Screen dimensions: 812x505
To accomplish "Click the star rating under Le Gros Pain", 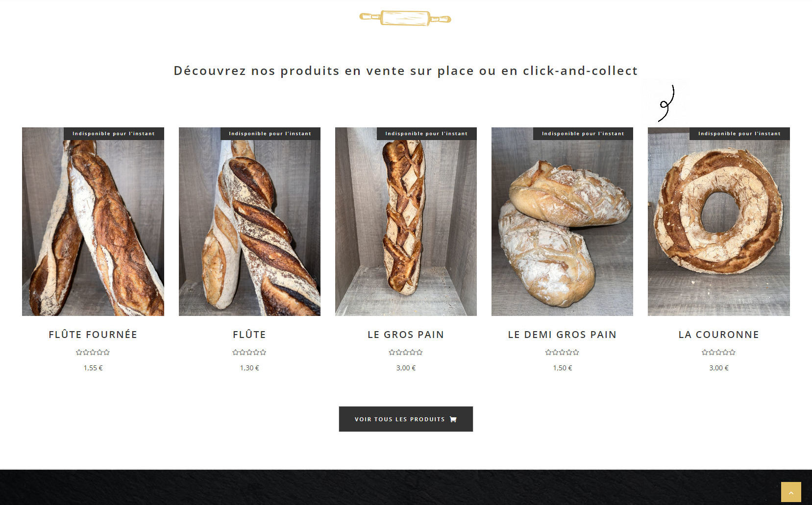I will pyautogui.click(x=406, y=352).
